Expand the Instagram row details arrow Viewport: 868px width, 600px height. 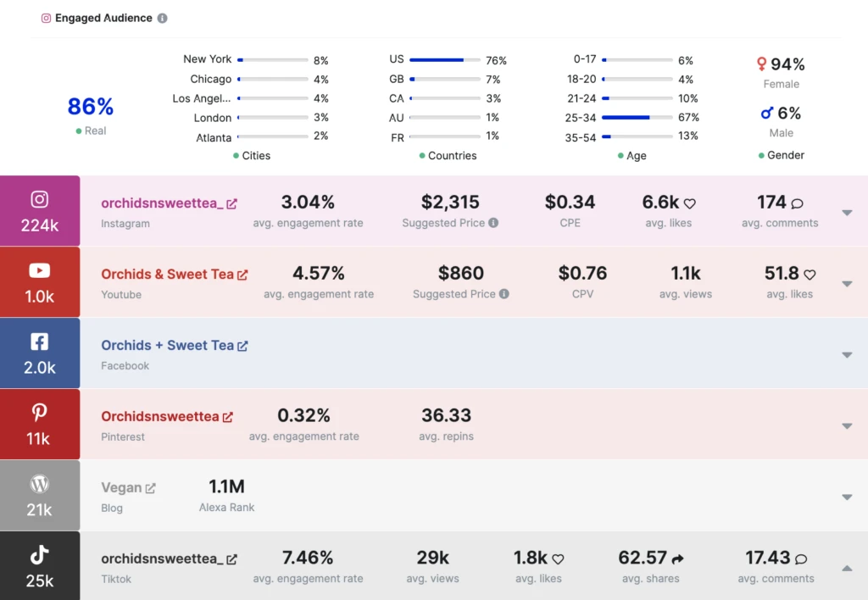tap(847, 213)
